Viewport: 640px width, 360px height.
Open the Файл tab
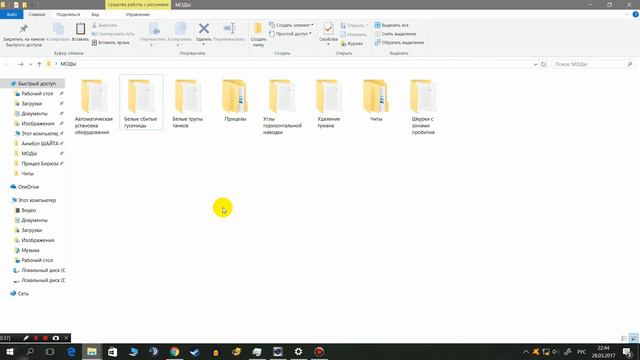(x=11, y=14)
